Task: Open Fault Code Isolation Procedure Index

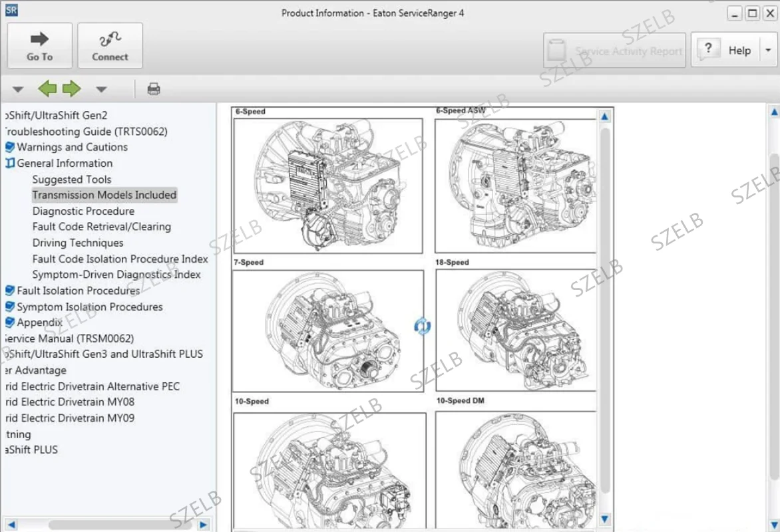Action: (x=120, y=259)
